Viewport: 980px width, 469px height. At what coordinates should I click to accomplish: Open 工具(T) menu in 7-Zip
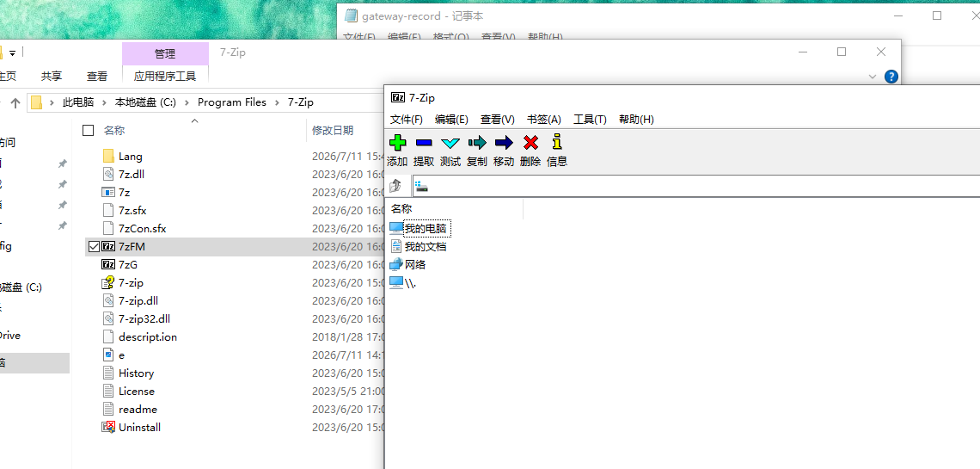click(x=590, y=120)
